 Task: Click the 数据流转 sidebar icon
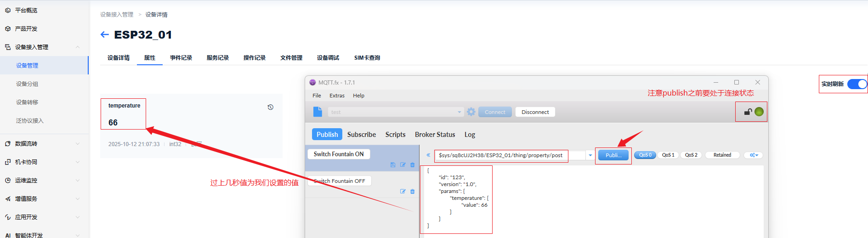pyautogui.click(x=8, y=144)
